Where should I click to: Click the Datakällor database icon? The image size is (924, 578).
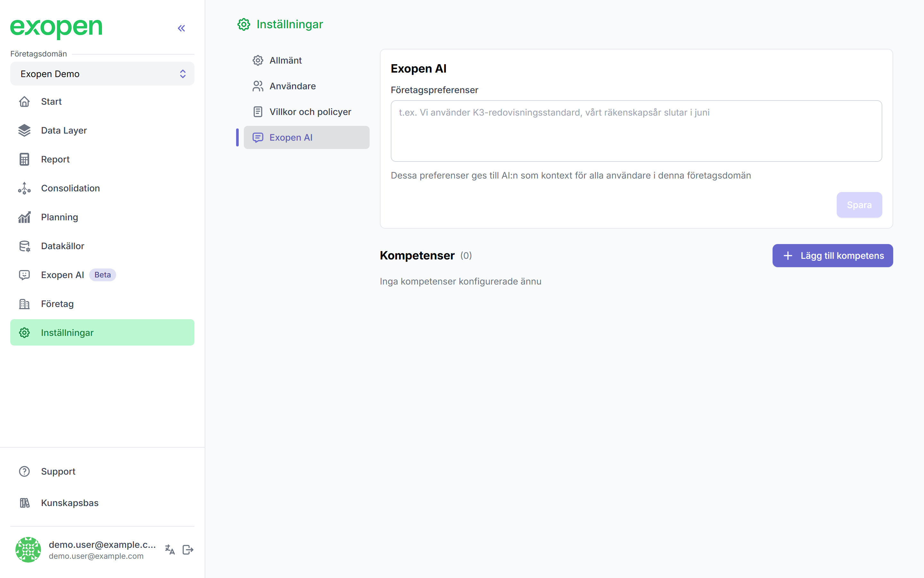click(24, 246)
